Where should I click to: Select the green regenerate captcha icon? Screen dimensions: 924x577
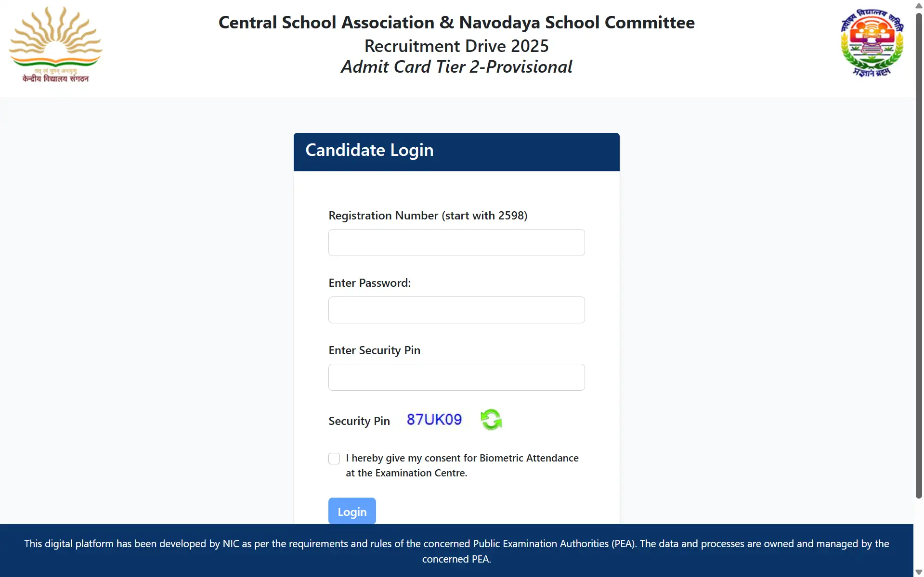(x=492, y=419)
